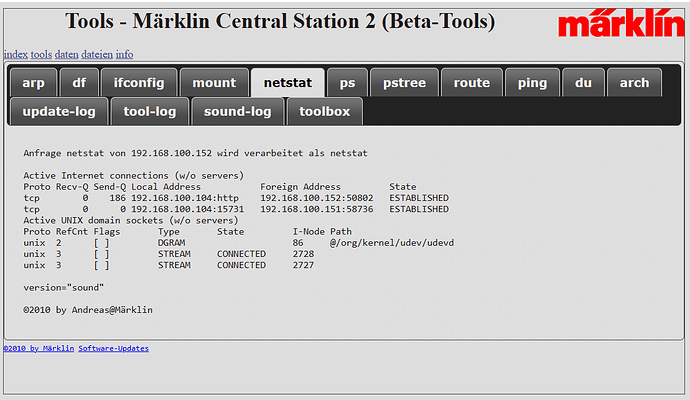Select the netstat tab
This screenshot has height=400, width=690.
pyautogui.click(x=288, y=83)
